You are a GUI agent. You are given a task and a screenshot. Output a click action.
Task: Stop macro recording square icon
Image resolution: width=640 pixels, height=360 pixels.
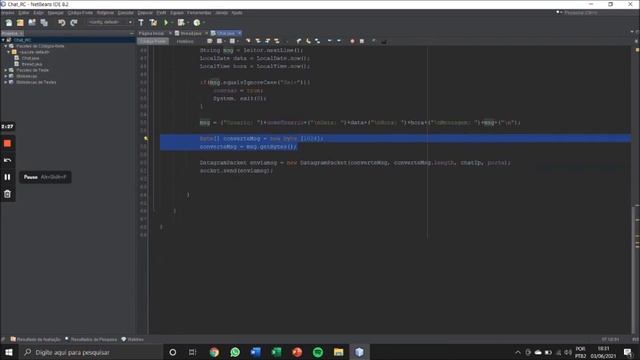(x=362, y=41)
